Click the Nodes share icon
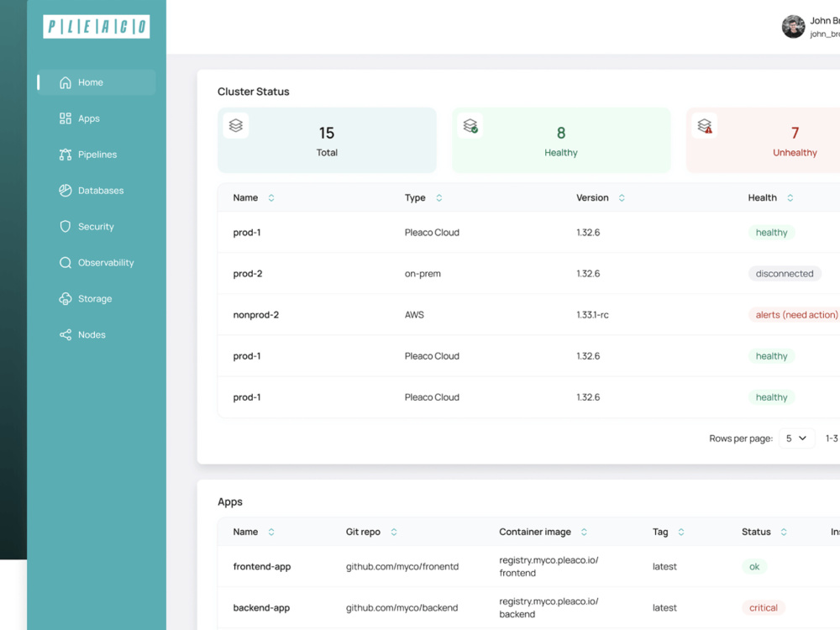The width and height of the screenshot is (840, 630). coord(66,335)
